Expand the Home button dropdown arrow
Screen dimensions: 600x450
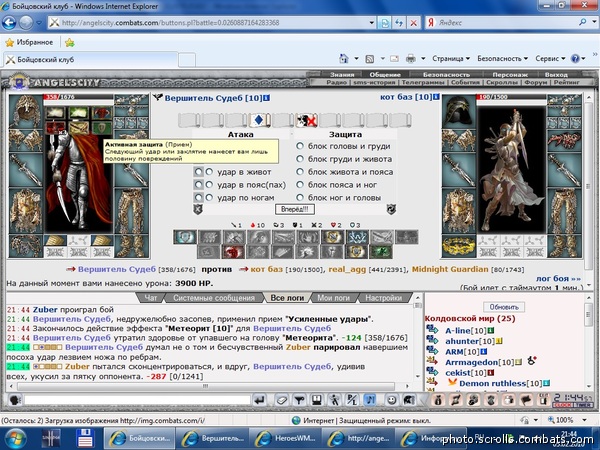(x=356, y=59)
